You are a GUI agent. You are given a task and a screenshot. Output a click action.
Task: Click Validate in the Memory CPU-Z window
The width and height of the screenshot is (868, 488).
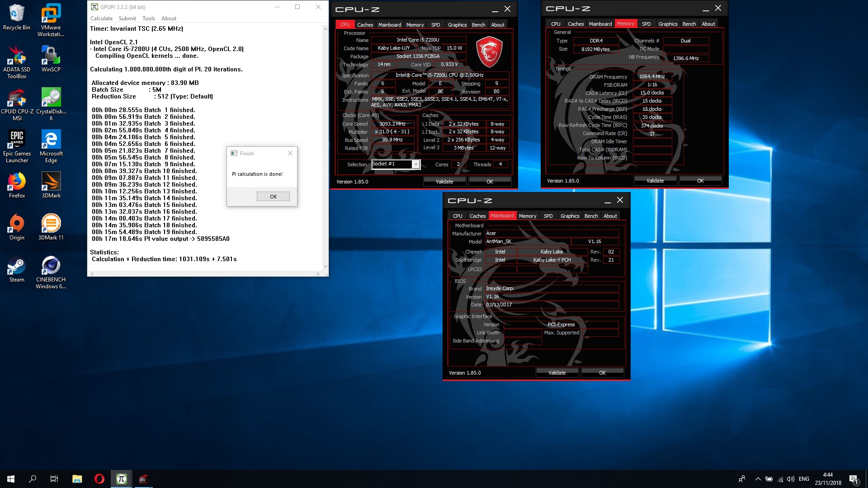click(655, 181)
